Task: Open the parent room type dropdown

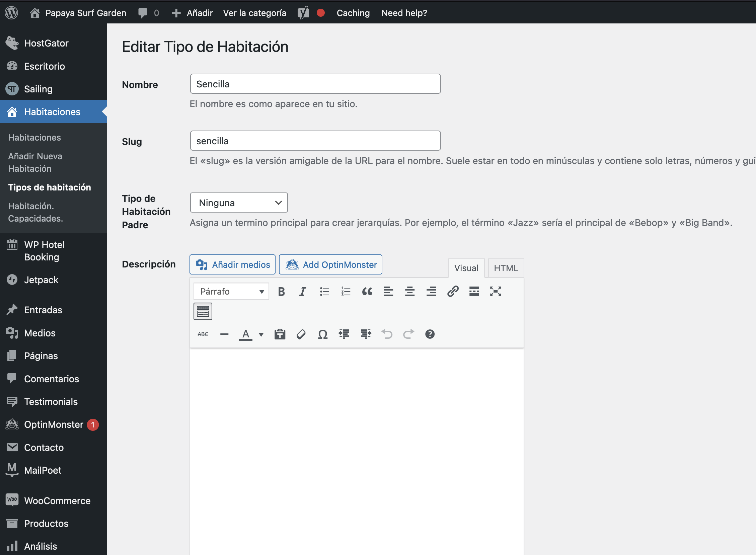Action: click(x=239, y=203)
